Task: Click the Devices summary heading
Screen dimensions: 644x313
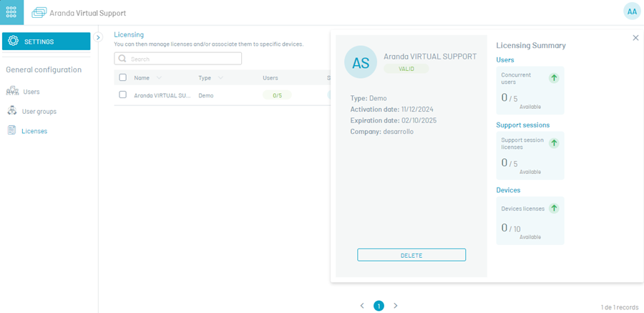Action: point(508,190)
